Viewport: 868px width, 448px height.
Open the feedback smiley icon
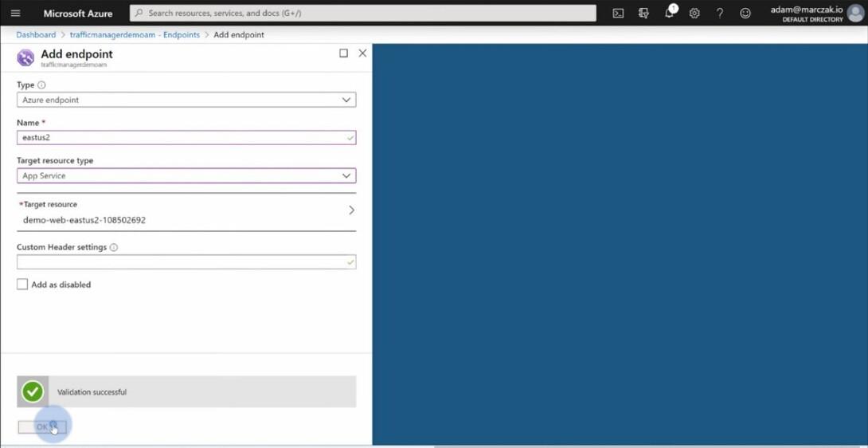click(745, 14)
